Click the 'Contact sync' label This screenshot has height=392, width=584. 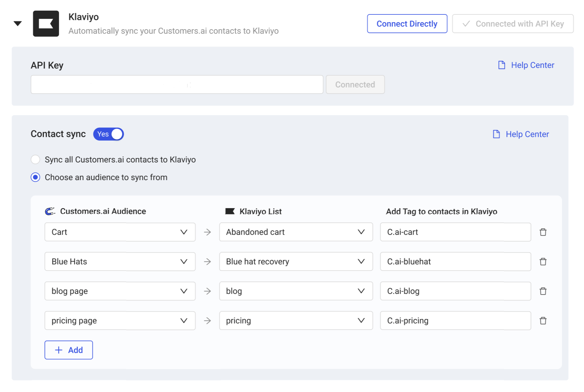(58, 134)
